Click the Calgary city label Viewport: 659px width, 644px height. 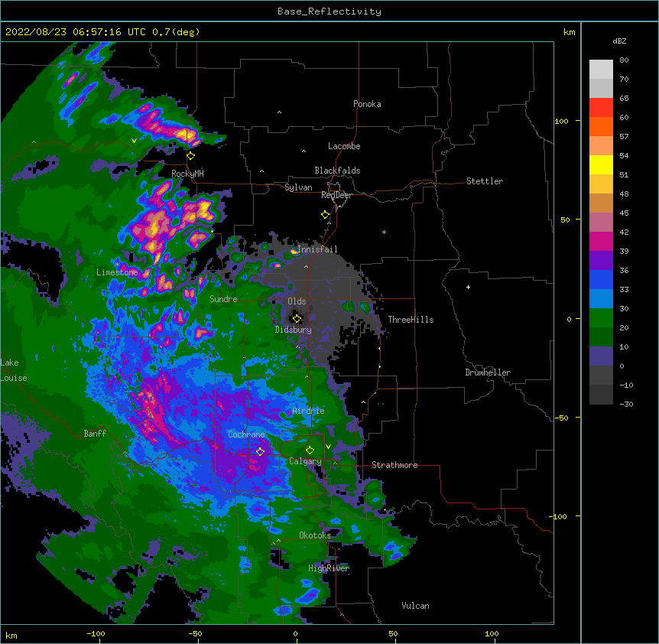[305, 461]
